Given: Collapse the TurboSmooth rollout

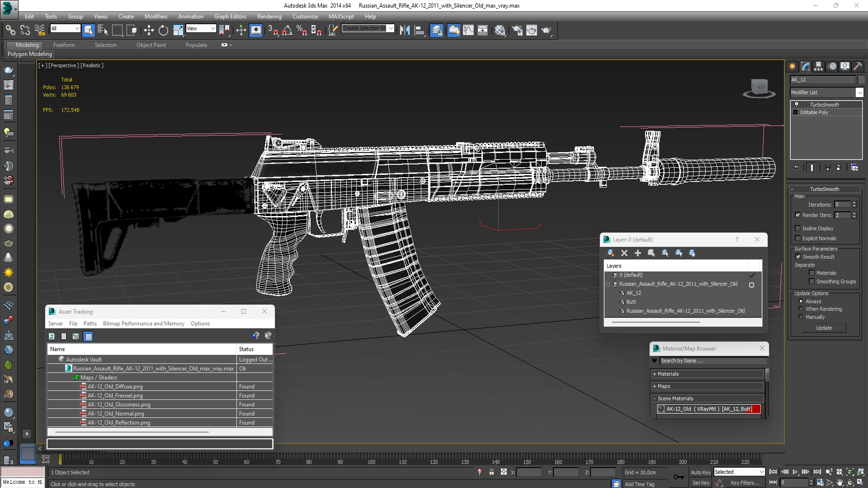Looking at the screenshot, I should [824, 189].
